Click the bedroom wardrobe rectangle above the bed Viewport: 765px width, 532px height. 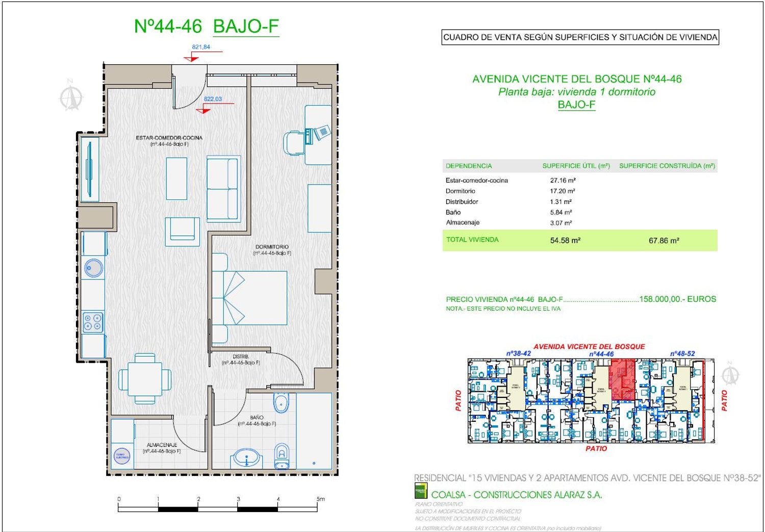tap(320, 209)
